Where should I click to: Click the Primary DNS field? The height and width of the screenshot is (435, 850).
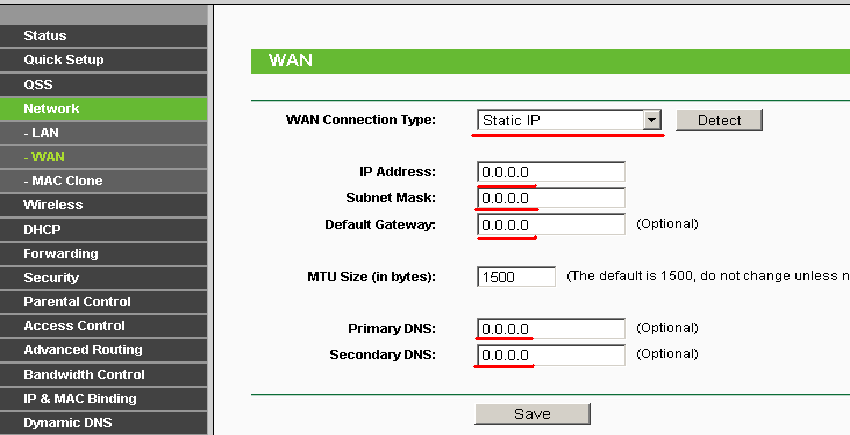[x=551, y=329]
